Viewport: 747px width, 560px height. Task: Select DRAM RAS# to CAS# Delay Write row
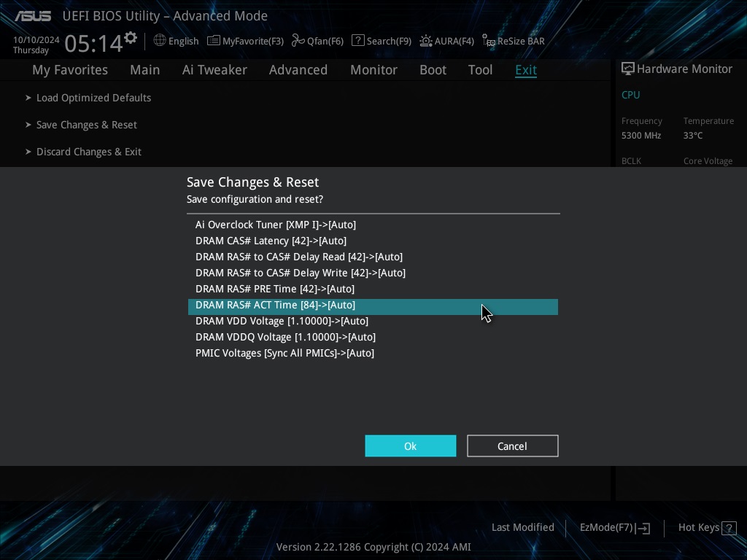(x=373, y=273)
